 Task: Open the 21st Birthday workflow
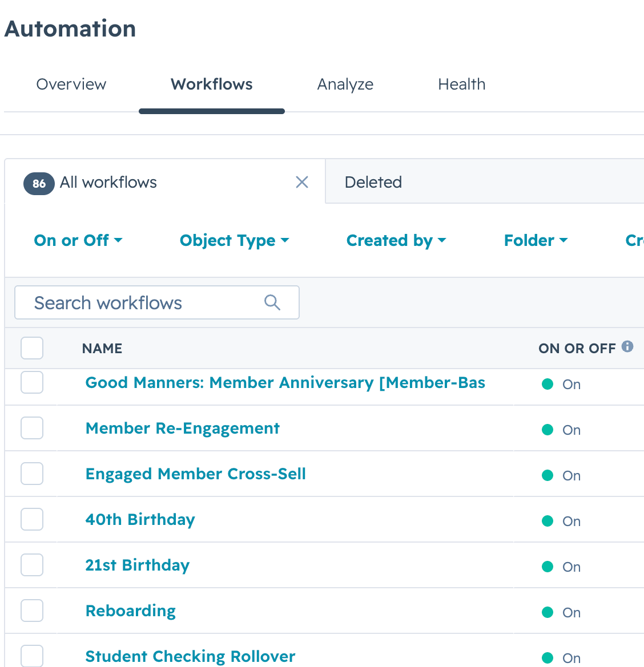pos(138,565)
